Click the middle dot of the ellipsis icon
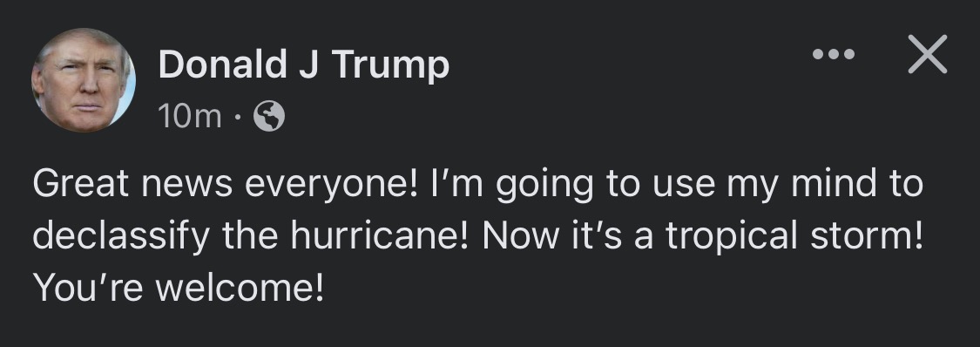The image size is (980, 347). [834, 54]
